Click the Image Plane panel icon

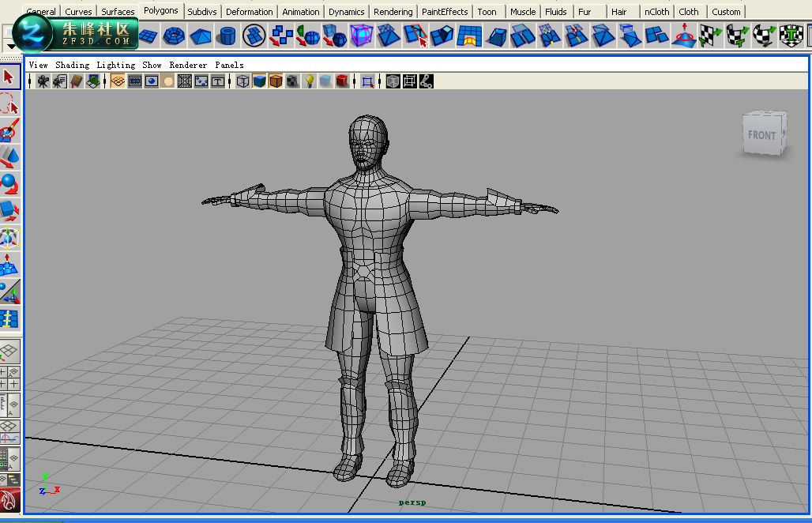pyautogui.click(x=93, y=81)
